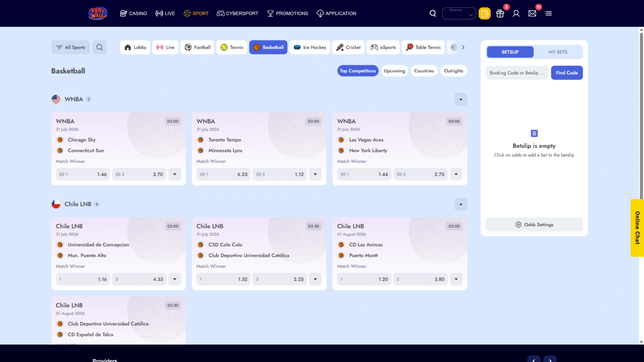Open the Very Well site logo

(98, 13)
